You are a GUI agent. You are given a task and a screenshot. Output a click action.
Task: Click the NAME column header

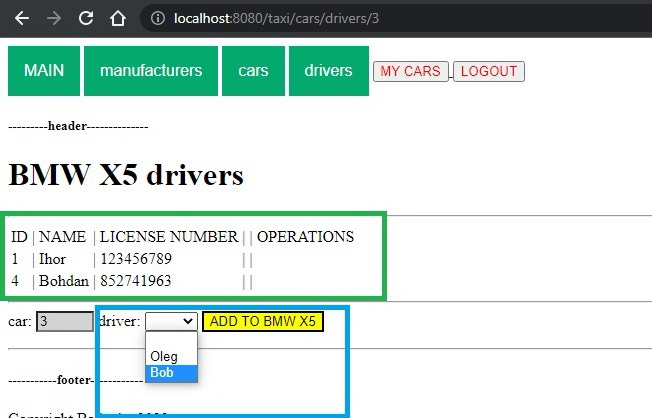[x=62, y=237]
